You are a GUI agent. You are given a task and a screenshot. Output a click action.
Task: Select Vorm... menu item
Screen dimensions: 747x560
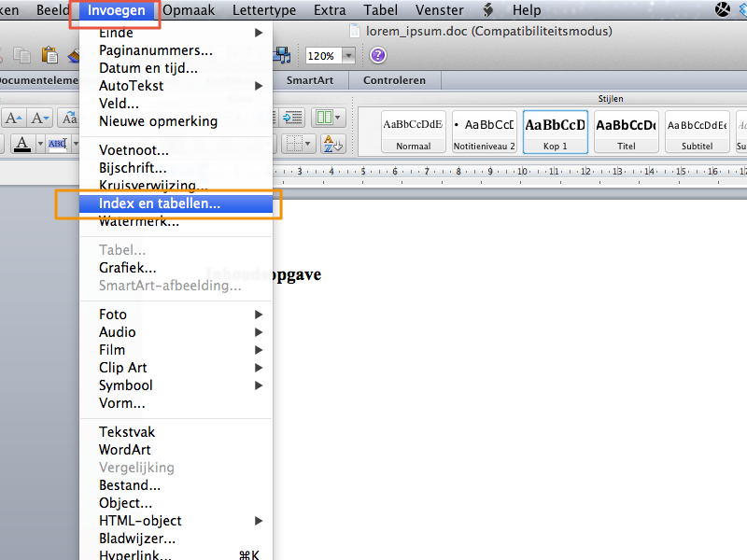pos(176,403)
